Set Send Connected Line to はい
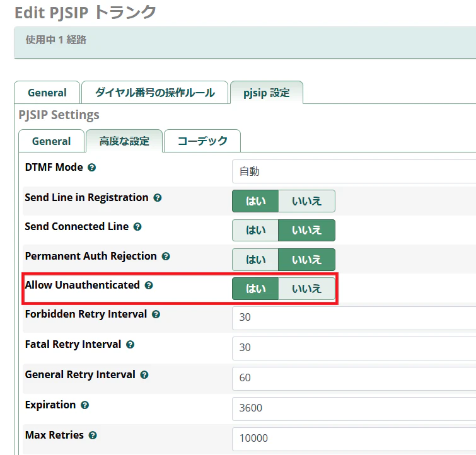This screenshot has width=476, height=455. tap(255, 231)
